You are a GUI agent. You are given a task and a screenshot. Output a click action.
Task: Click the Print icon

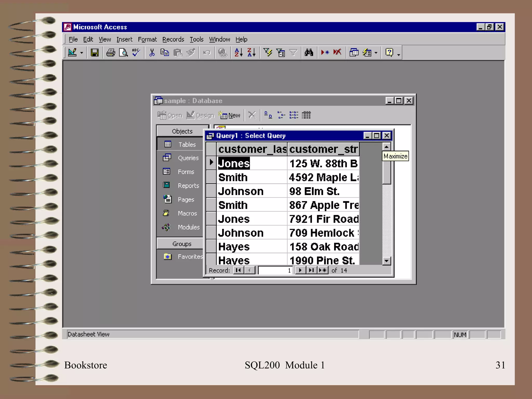111,53
